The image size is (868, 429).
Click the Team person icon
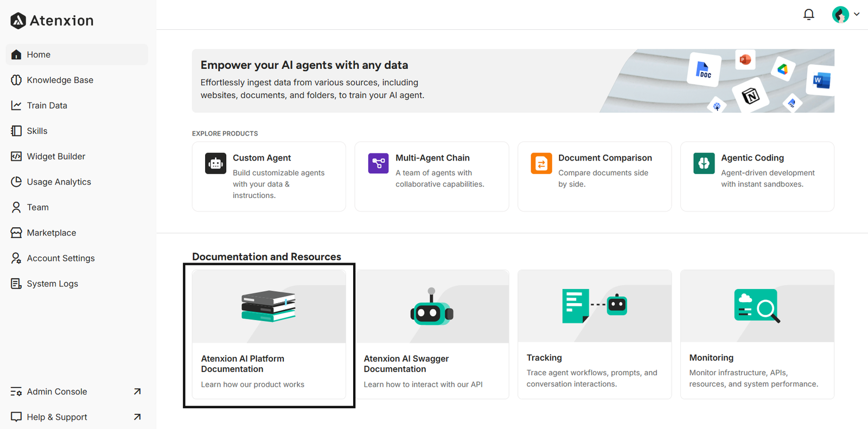[x=16, y=207]
